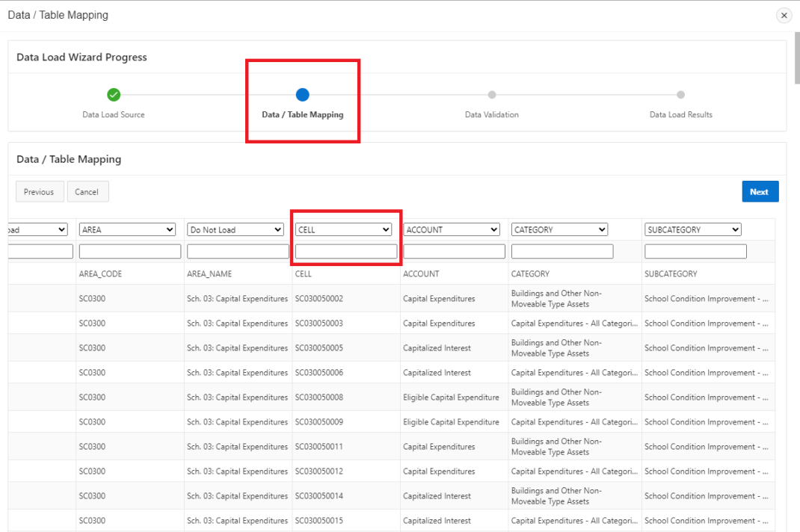Click the green Data Load Source checkmark

tap(114, 95)
